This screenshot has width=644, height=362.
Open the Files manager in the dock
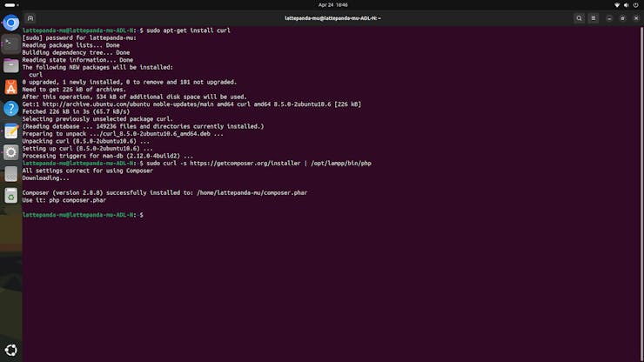11,66
